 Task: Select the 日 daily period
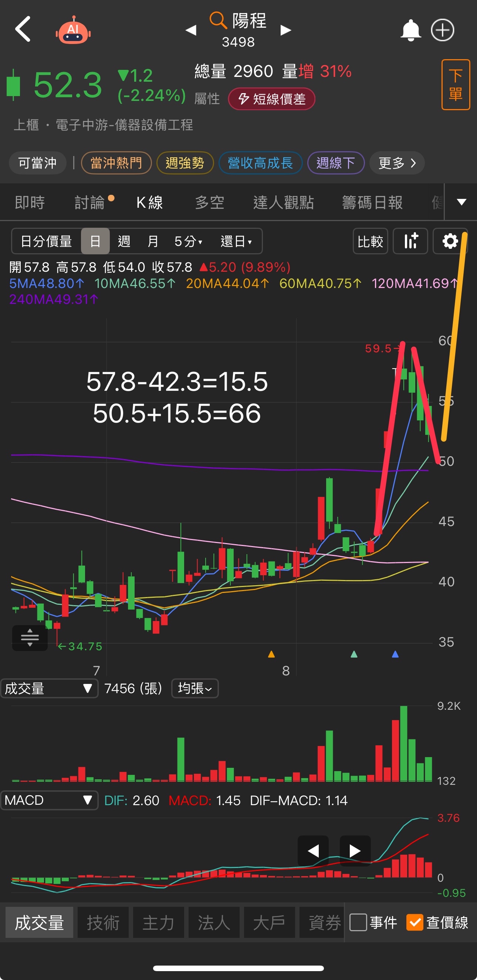[x=95, y=241]
